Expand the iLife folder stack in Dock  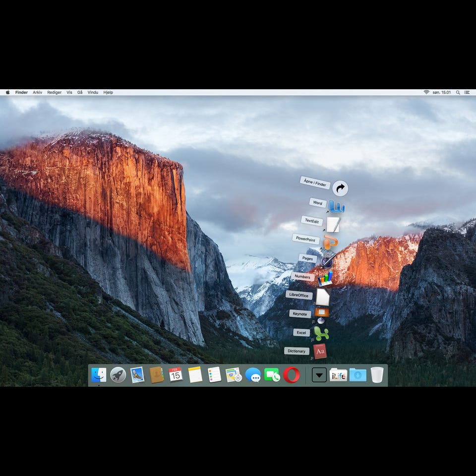click(338, 375)
